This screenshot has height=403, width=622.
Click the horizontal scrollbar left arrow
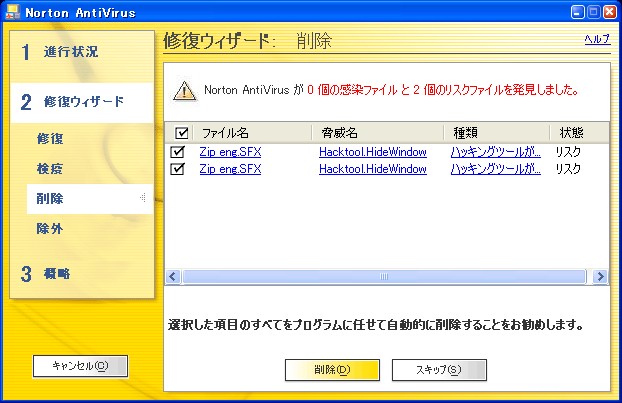[x=172, y=276]
